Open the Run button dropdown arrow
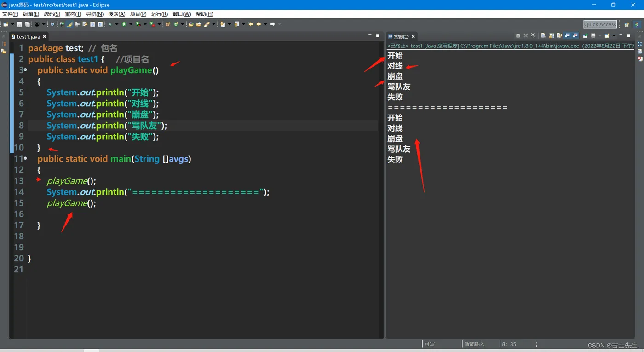The image size is (644, 352). coord(131,24)
